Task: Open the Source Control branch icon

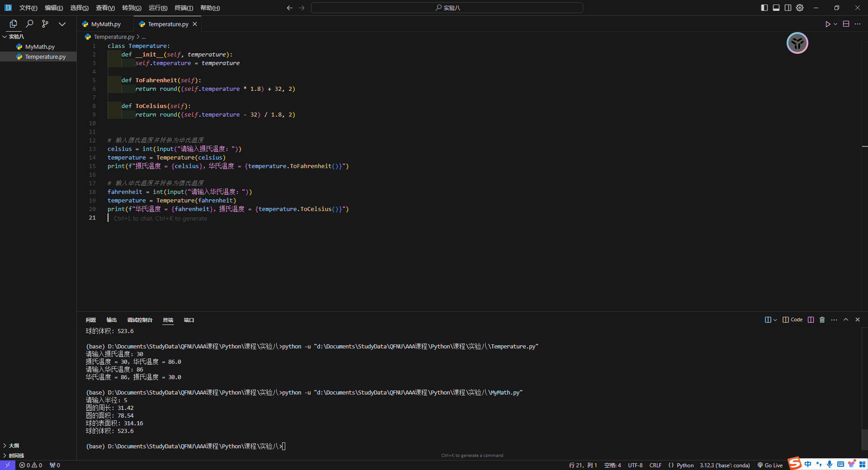Action: point(45,24)
